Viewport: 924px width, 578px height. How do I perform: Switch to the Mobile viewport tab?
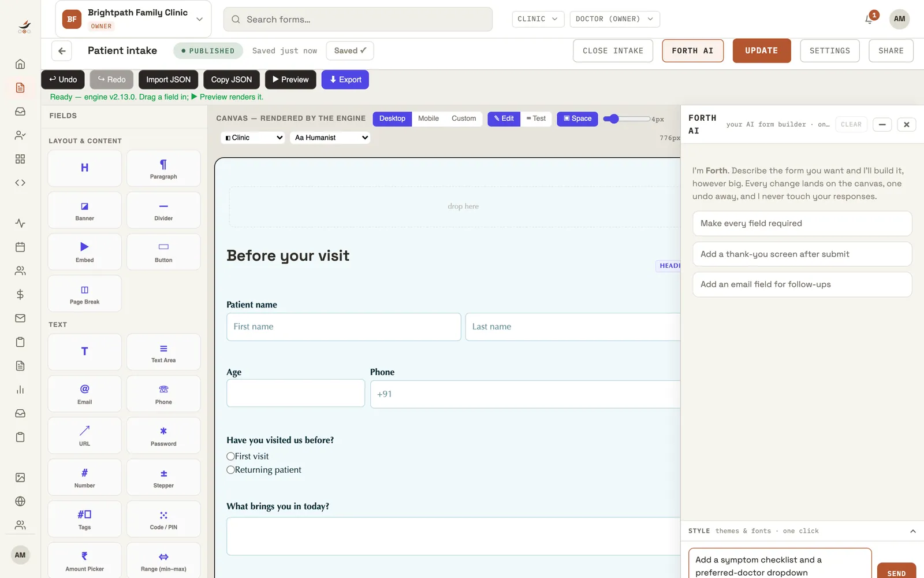coord(429,118)
